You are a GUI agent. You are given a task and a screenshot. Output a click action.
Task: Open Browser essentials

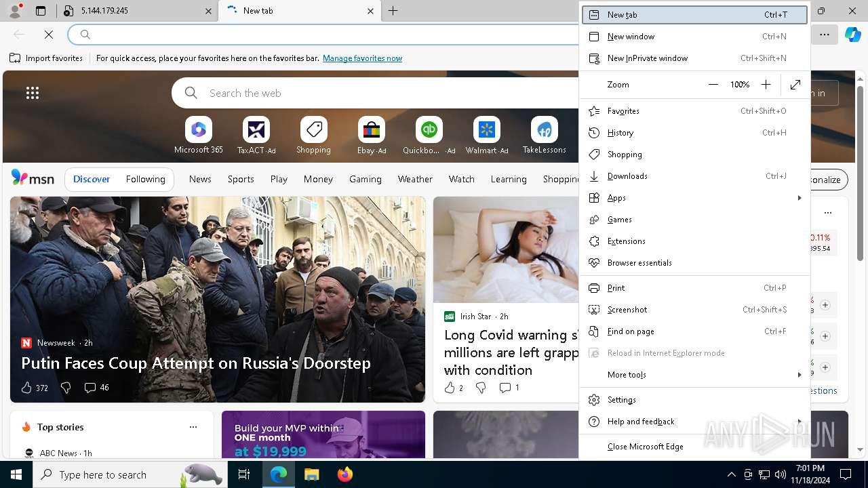[695, 263]
